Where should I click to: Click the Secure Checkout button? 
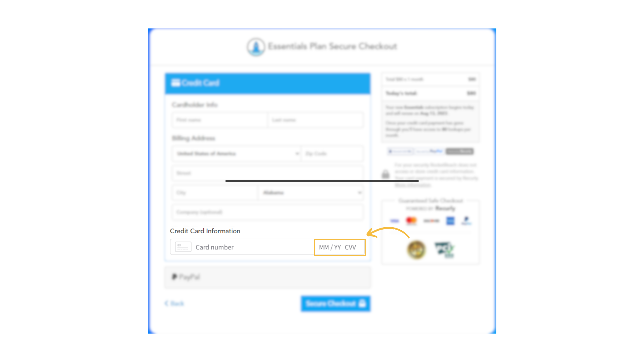coord(335,303)
